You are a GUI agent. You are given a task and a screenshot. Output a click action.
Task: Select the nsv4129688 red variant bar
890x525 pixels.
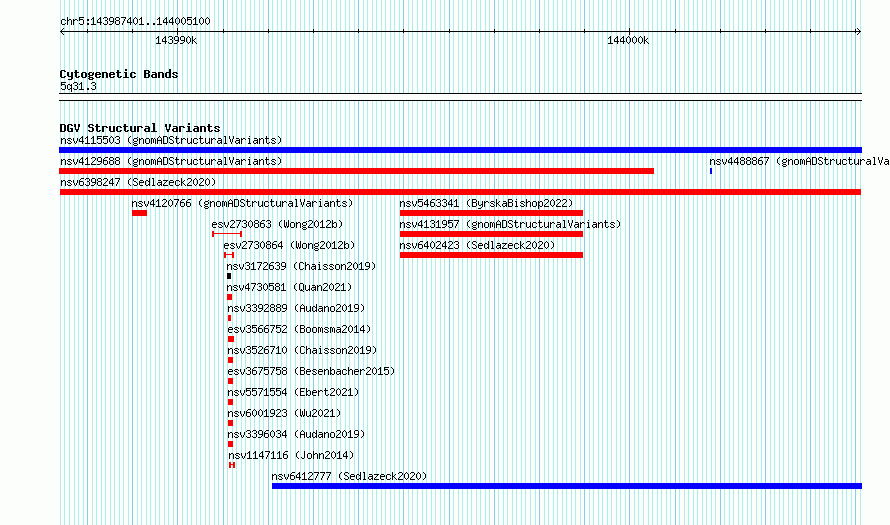click(x=356, y=171)
